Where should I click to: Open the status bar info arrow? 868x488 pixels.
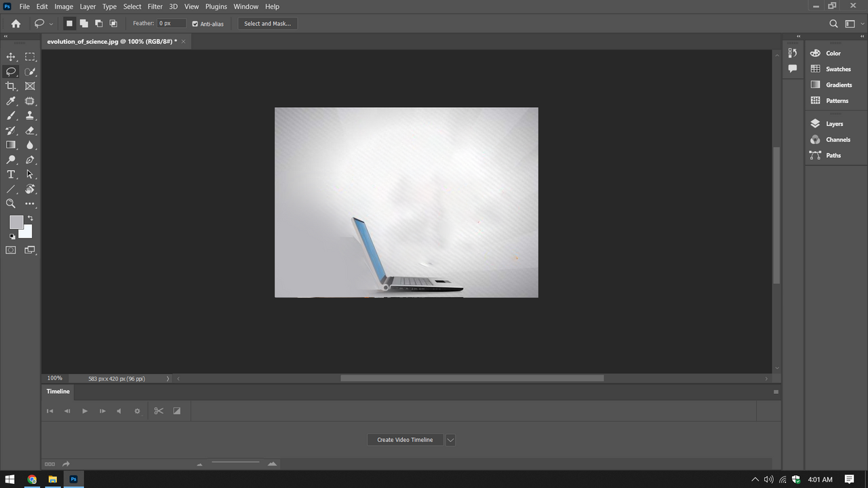pos(168,379)
